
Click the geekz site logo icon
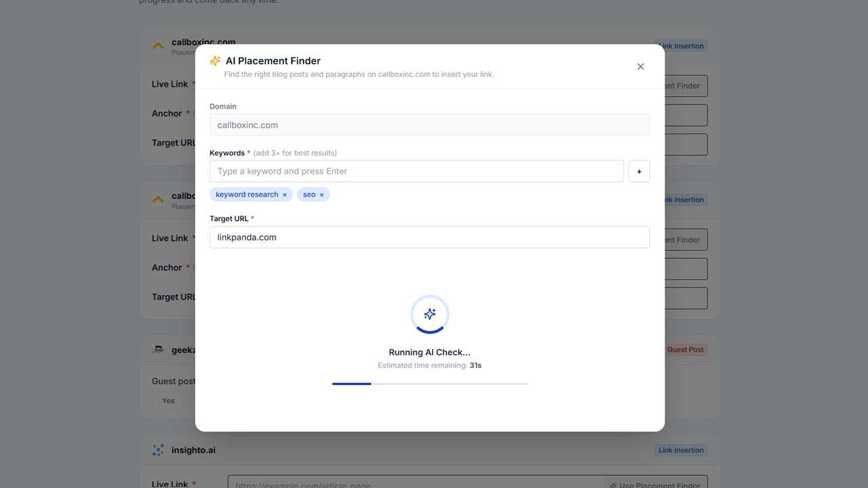158,350
